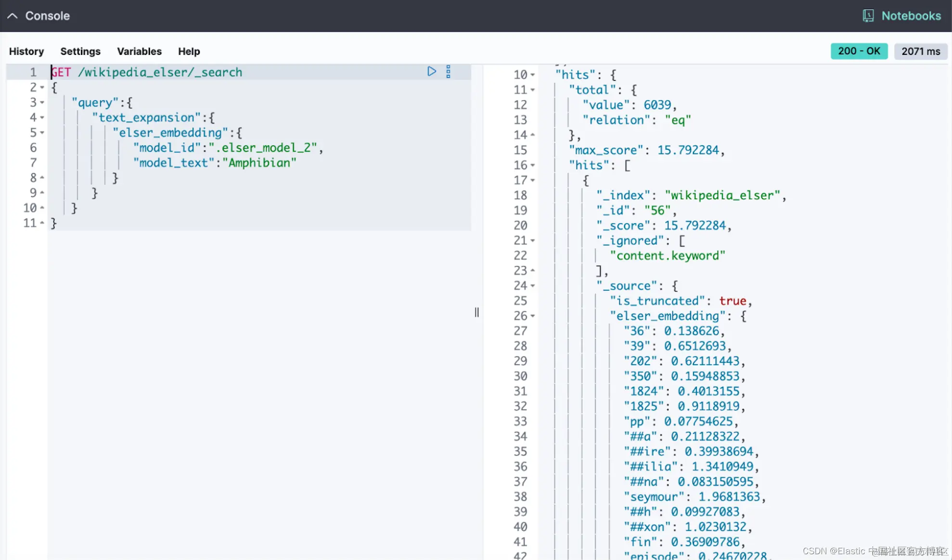The width and height of the screenshot is (952, 560).
Task: Click the 2071 ms response time badge
Action: (x=920, y=51)
